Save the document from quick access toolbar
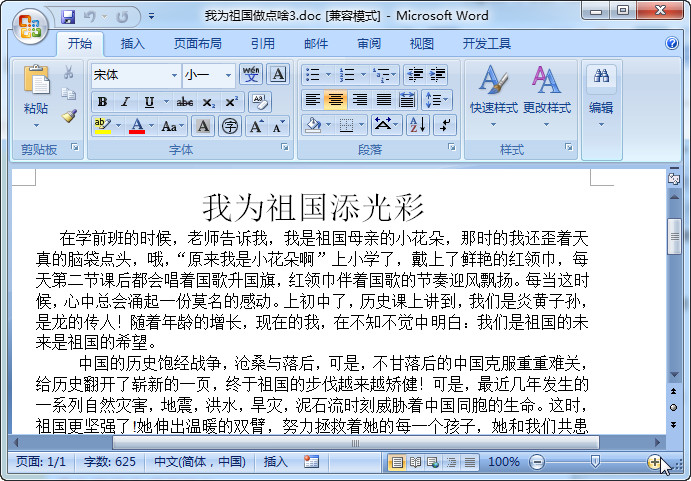This screenshot has width=691, height=481. click(x=68, y=17)
